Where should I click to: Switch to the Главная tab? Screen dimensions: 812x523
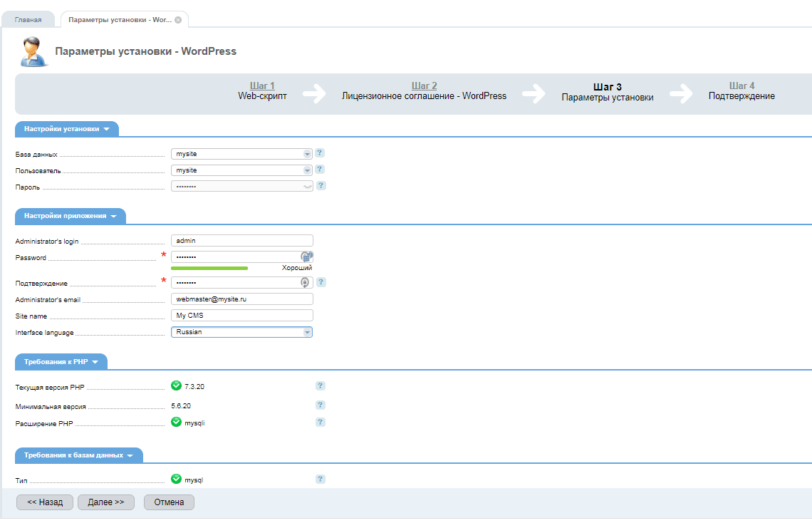(28, 20)
